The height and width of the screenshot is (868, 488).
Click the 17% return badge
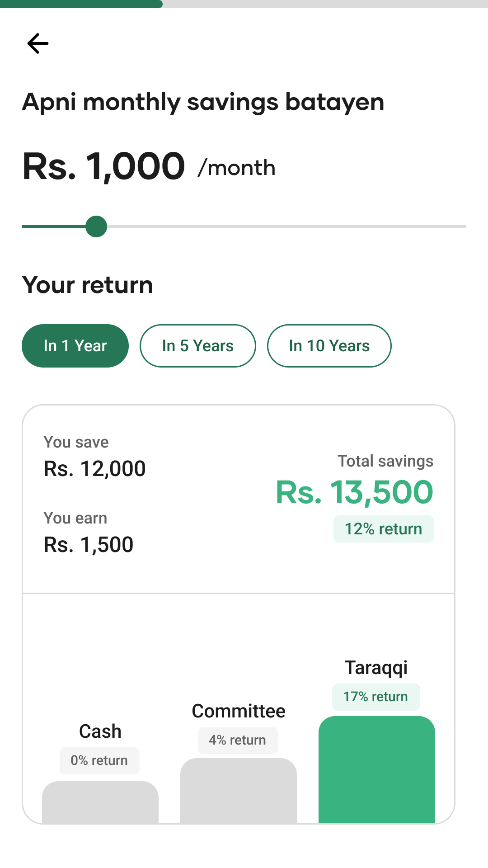(375, 697)
